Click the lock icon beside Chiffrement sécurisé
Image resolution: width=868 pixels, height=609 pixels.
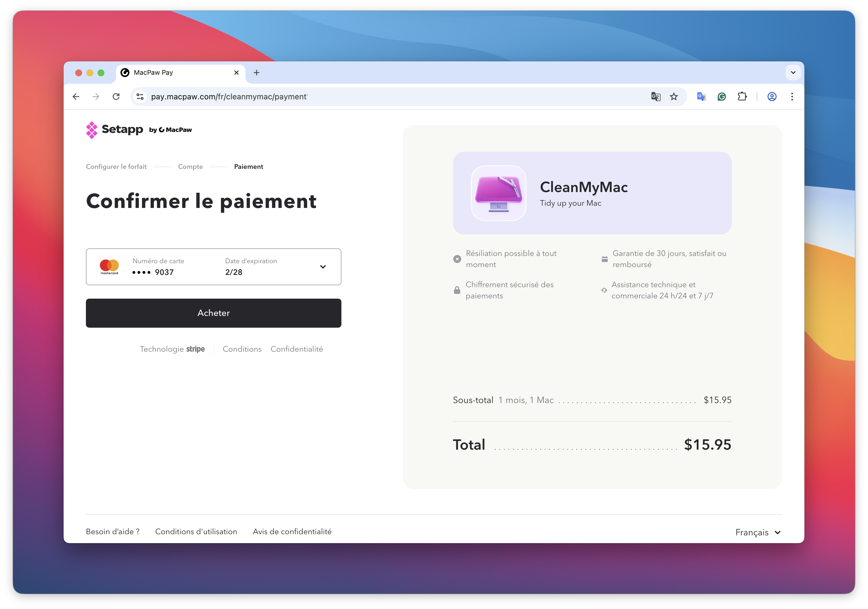pyautogui.click(x=457, y=290)
